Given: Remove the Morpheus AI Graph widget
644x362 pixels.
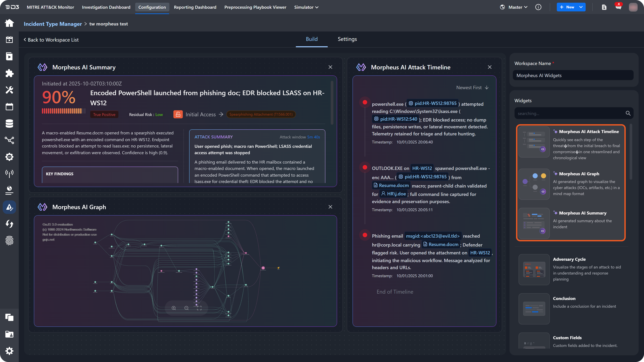Looking at the screenshot, I should click(330, 207).
